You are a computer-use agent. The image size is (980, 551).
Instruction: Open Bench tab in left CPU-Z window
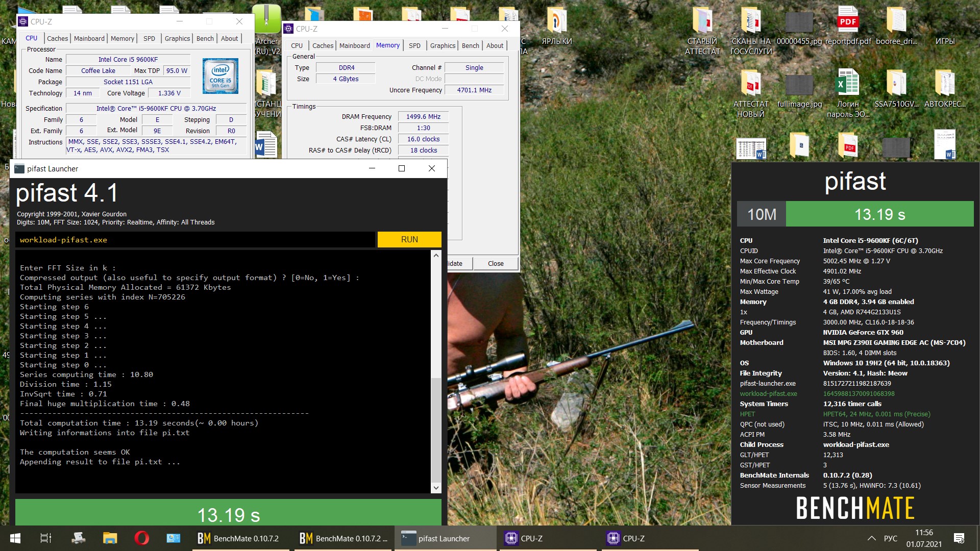[x=205, y=38]
